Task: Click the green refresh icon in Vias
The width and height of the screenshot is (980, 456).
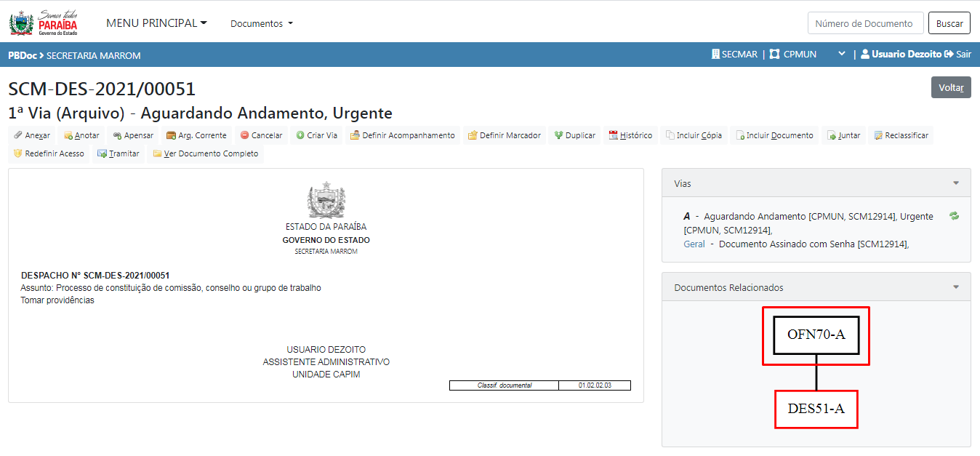Action: point(954,216)
